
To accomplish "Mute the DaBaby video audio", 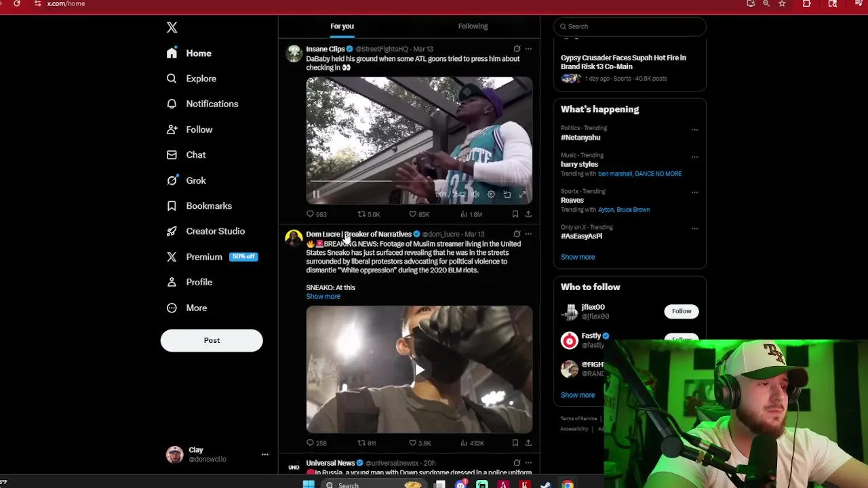I will click(x=475, y=195).
